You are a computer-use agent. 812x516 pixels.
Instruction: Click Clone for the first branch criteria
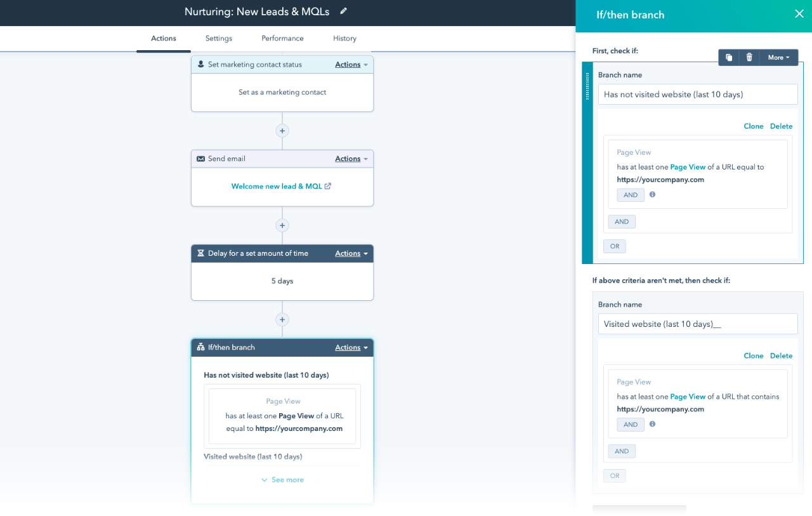tap(753, 126)
